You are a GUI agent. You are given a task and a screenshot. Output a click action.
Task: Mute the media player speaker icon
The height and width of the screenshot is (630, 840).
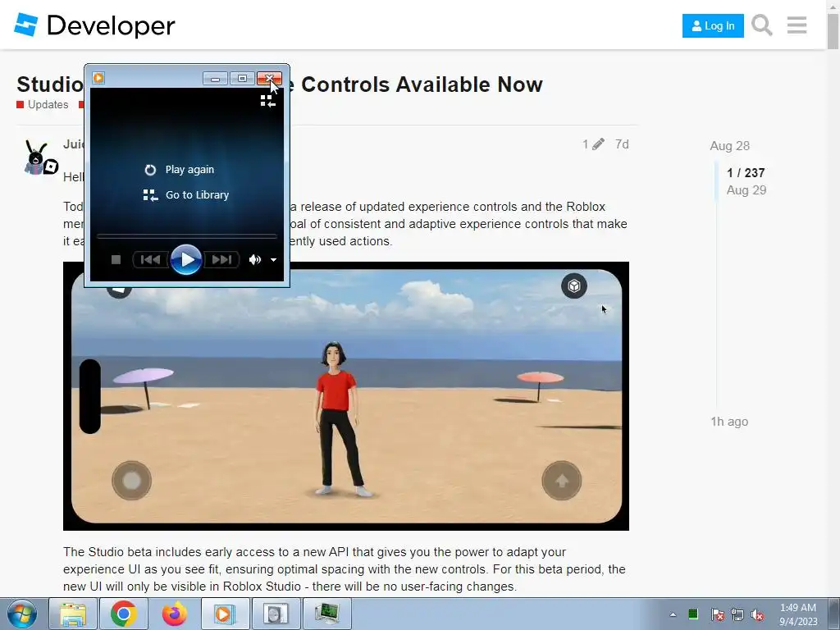(254, 260)
